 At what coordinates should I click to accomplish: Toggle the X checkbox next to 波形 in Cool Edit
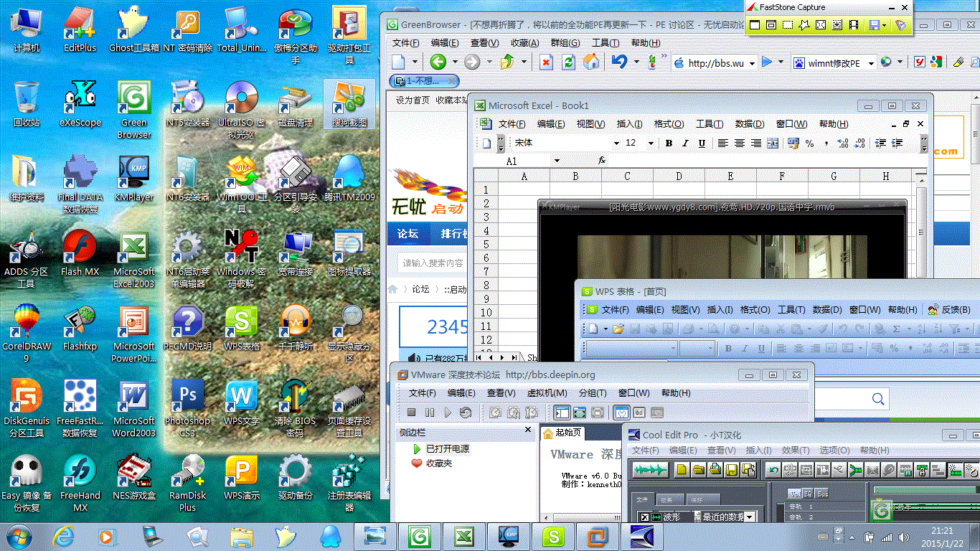644,517
